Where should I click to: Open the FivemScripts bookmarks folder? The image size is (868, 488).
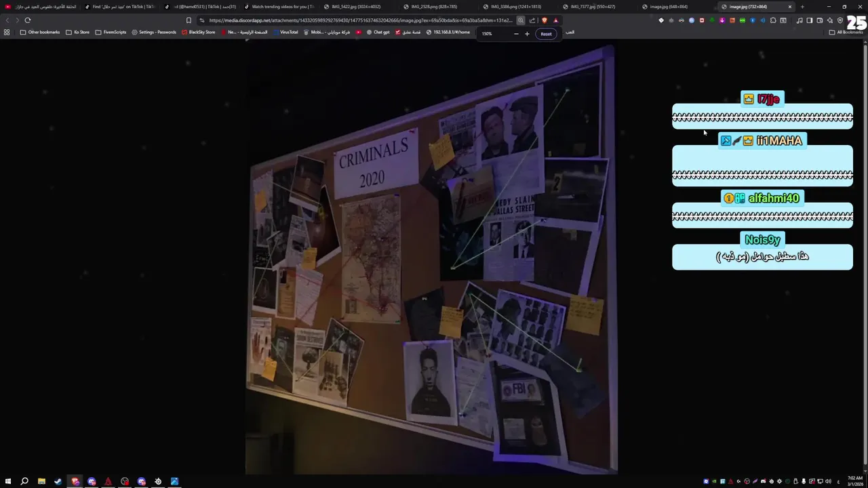click(111, 32)
